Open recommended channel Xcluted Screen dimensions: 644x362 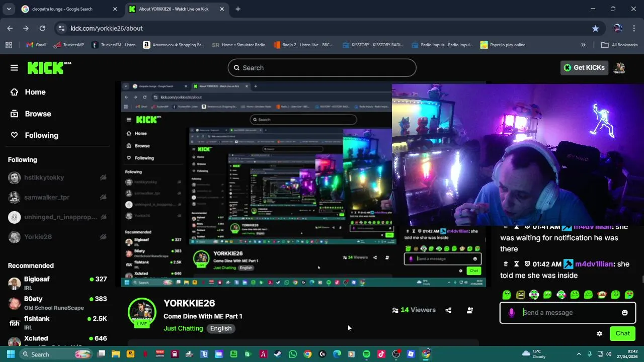click(x=57, y=341)
